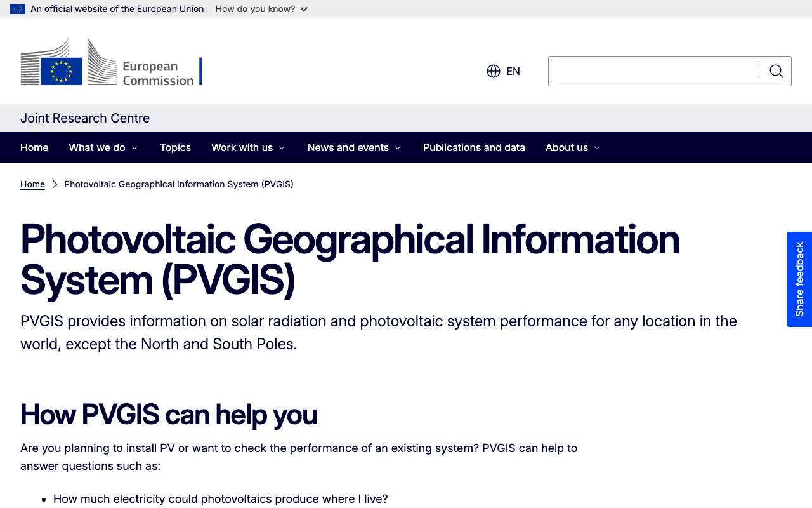The height and width of the screenshot is (508, 812).
Task: Expand the News and events menu
Action: point(354,147)
